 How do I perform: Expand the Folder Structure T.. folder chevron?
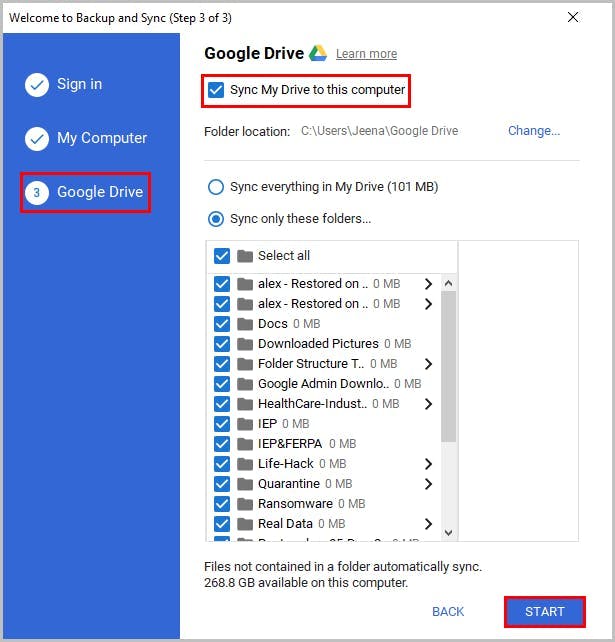click(428, 364)
